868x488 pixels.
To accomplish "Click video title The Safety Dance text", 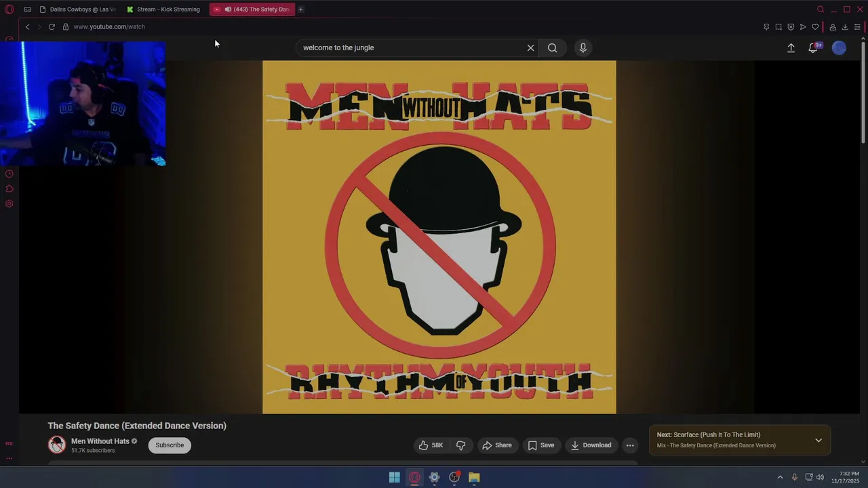I will point(137,426).
